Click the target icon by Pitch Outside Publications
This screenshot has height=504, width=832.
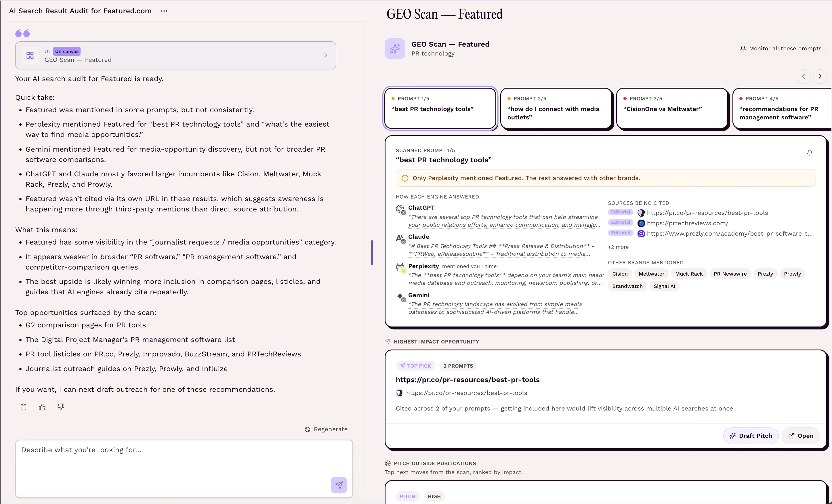tap(388, 463)
